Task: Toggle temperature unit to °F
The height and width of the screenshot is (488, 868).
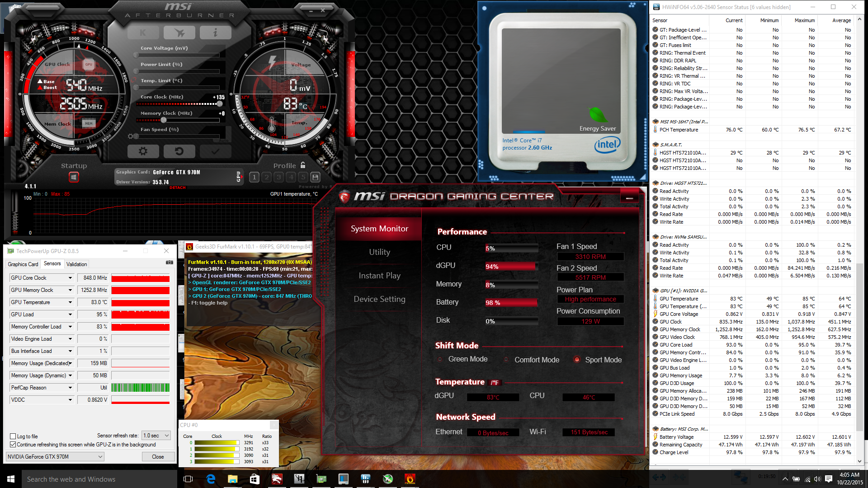Action: click(x=495, y=383)
